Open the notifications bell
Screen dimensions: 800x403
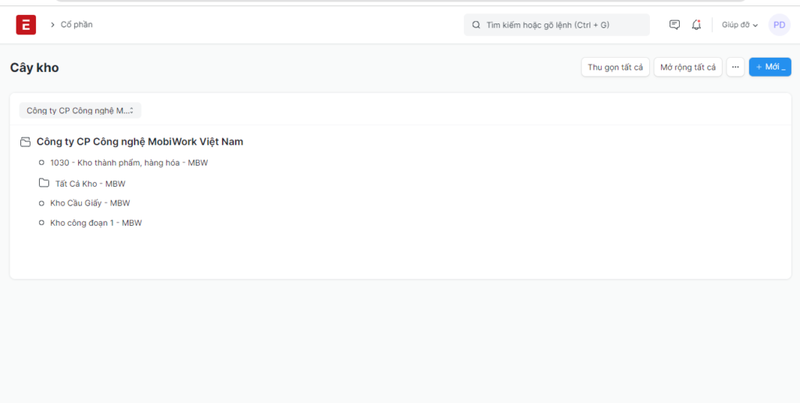696,25
